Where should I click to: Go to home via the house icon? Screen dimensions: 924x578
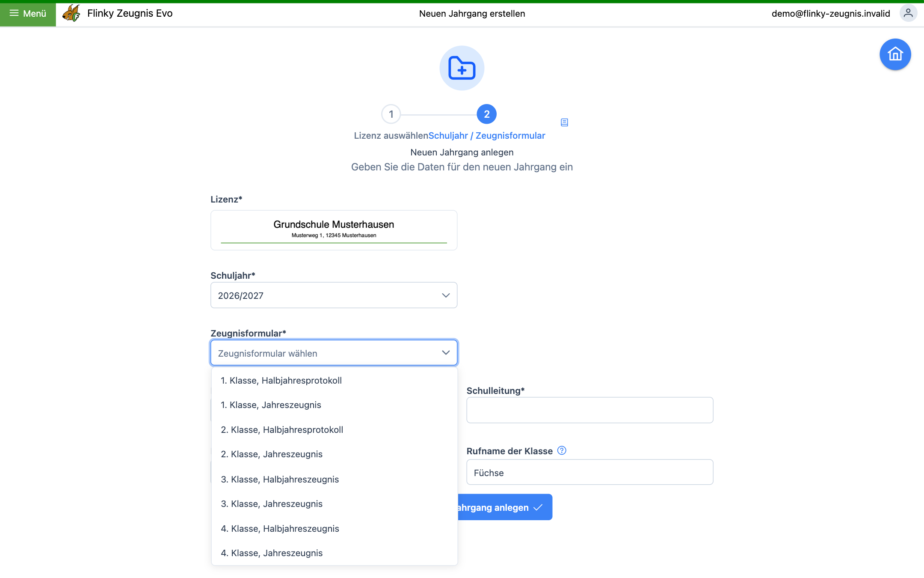click(x=895, y=54)
